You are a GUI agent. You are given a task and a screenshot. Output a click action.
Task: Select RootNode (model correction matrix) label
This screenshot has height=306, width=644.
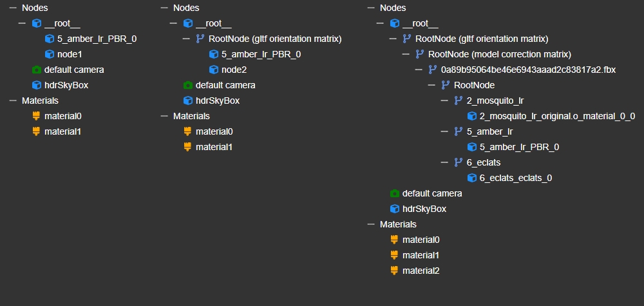pyautogui.click(x=500, y=54)
